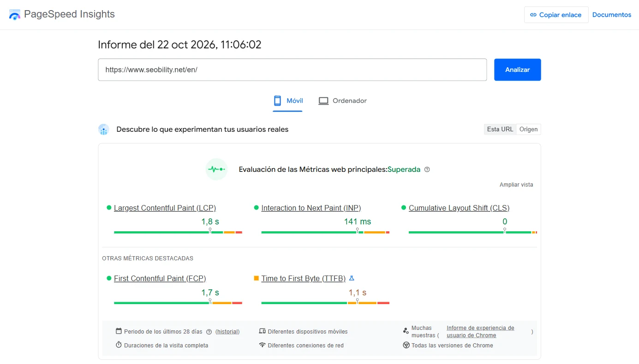Viewport: 639px width, 364px height.
Task: Click the LCP value 1,8 s
Action: click(210, 222)
